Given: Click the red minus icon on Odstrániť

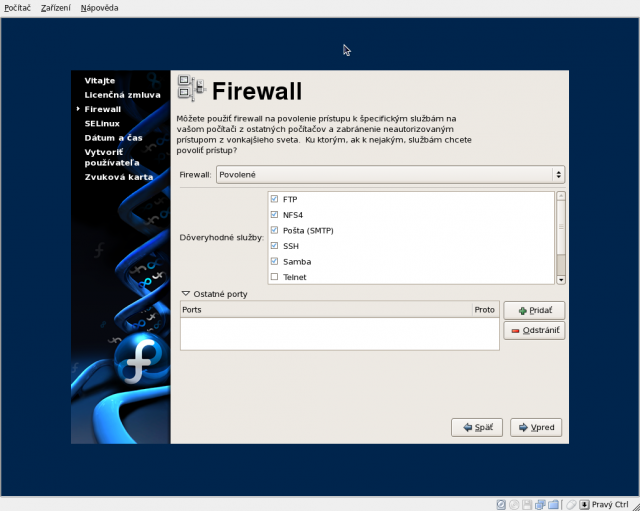Looking at the screenshot, I should [516, 331].
